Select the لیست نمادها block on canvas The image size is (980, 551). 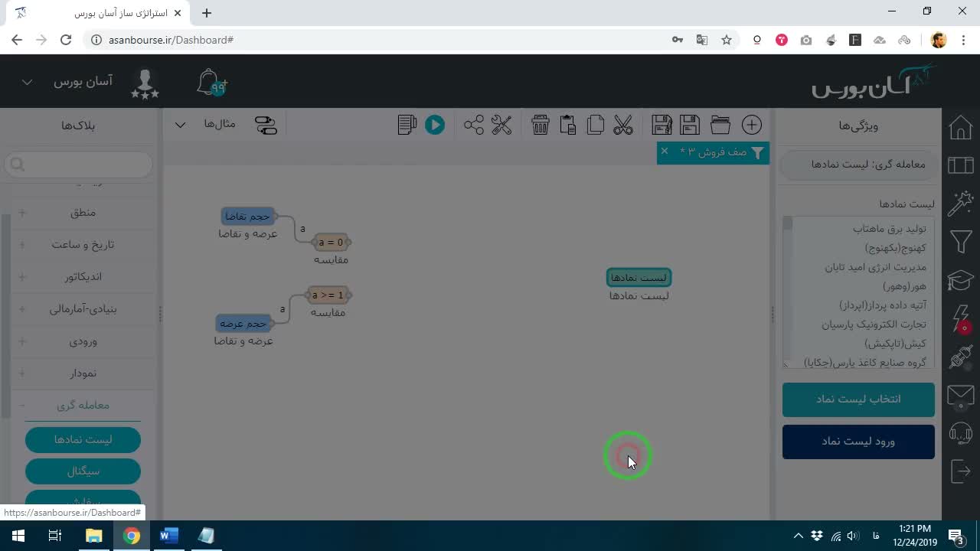coord(639,278)
